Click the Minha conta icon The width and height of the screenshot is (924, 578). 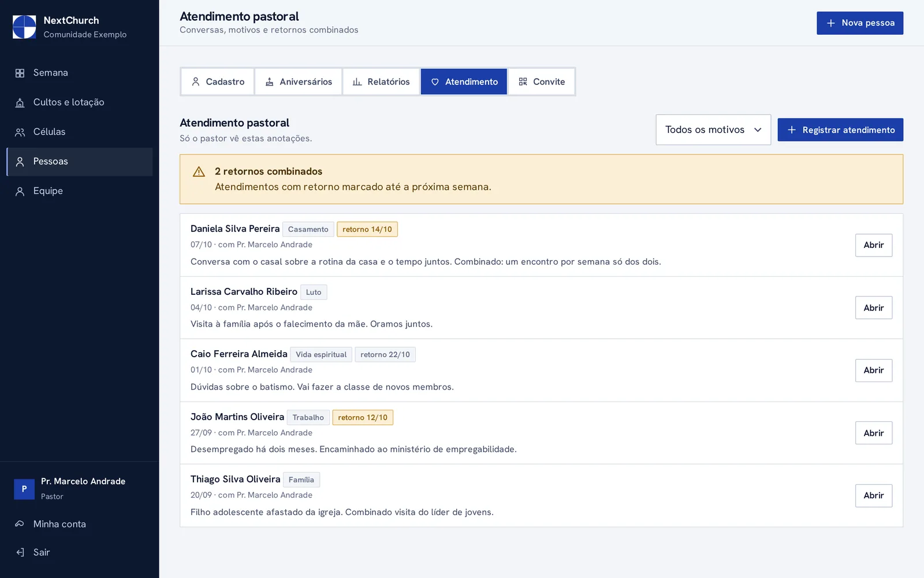[x=20, y=524]
